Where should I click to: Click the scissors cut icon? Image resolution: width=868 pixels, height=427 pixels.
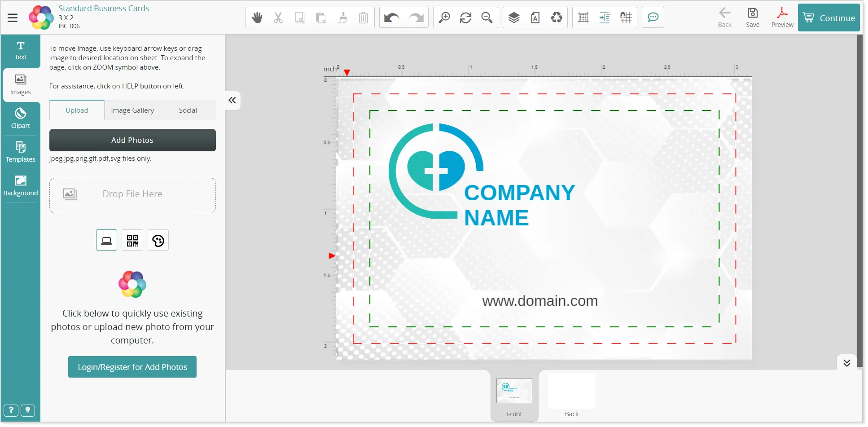point(278,18)
